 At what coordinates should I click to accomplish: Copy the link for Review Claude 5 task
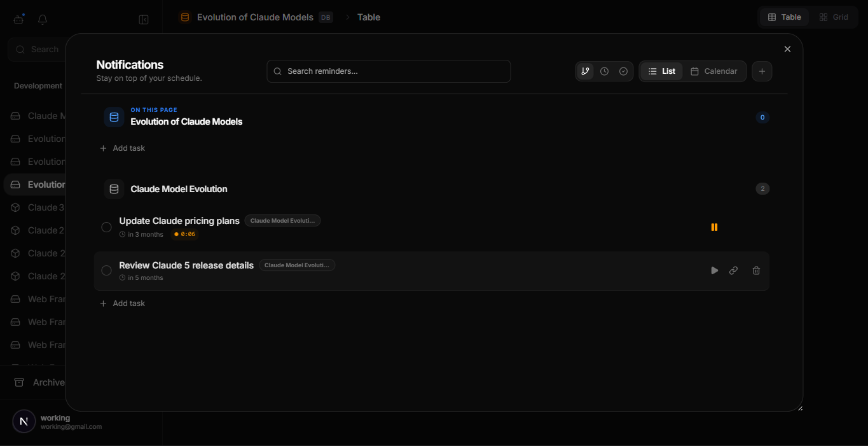point(733,270)
